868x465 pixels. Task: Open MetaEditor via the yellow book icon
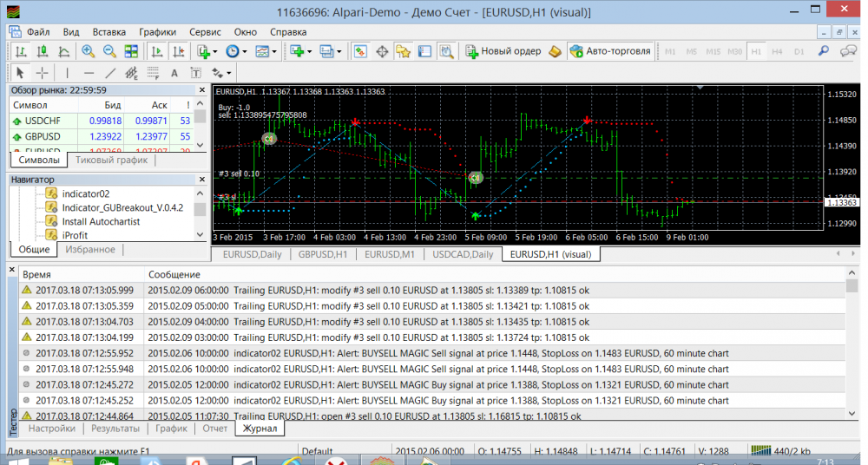point(556,51)
